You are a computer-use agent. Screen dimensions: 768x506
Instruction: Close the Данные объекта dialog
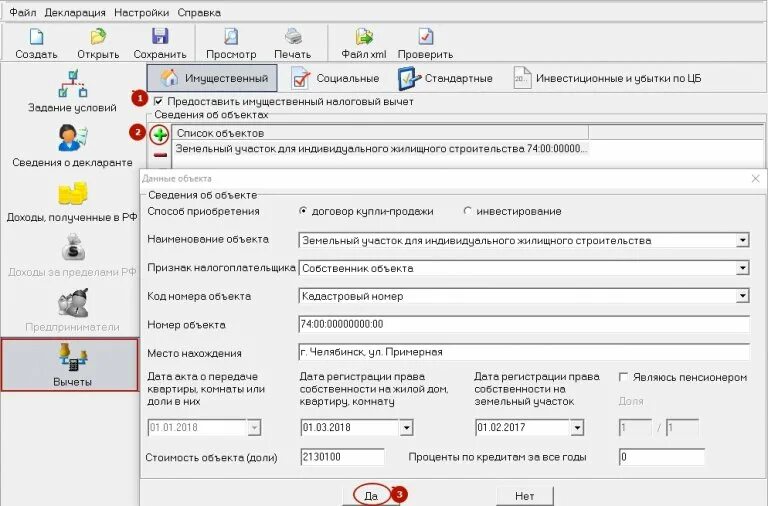click(756, 179)
